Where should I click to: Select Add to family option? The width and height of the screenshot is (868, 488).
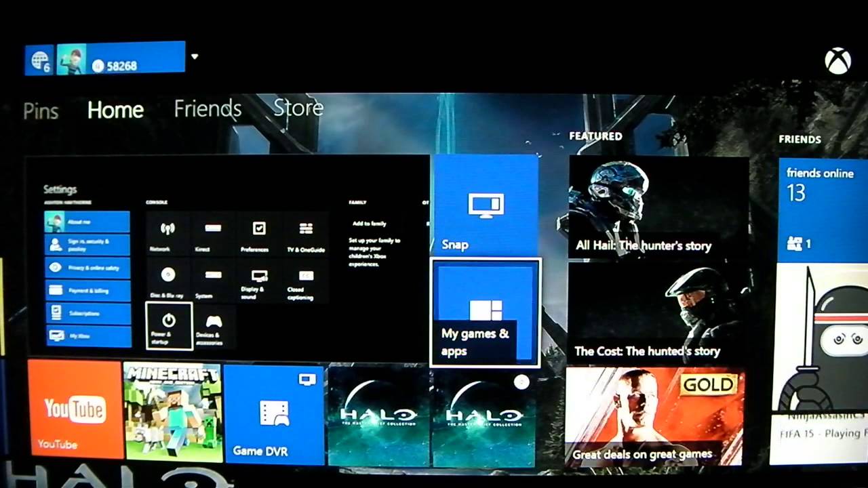[x=369, y=223]
